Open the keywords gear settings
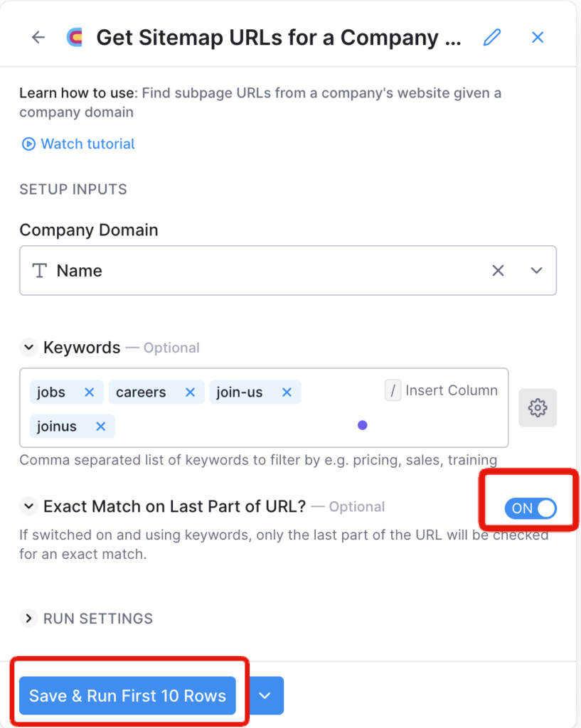The width and height of the screenshot is (581, 728). [x=538, y=407]
